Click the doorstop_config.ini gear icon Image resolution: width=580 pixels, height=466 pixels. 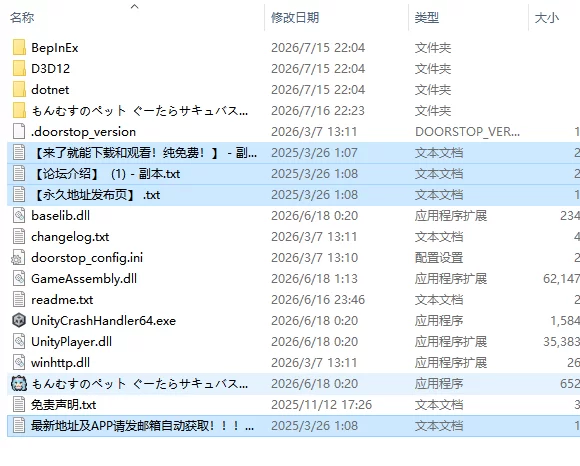(18, 258)
